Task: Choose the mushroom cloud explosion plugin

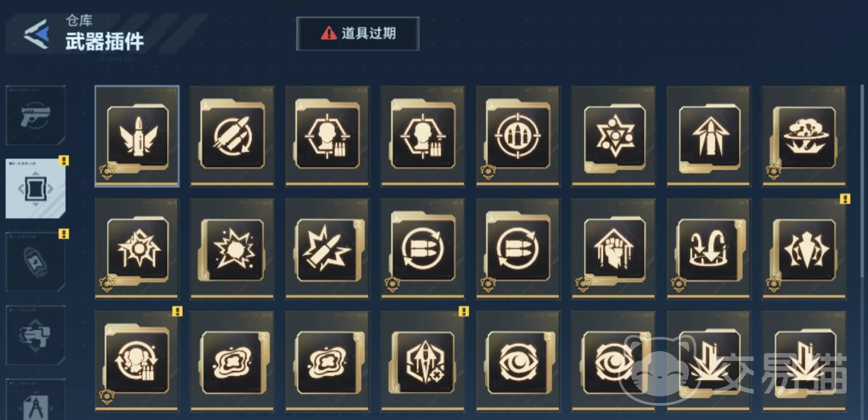Action: [x=804, y=136]
